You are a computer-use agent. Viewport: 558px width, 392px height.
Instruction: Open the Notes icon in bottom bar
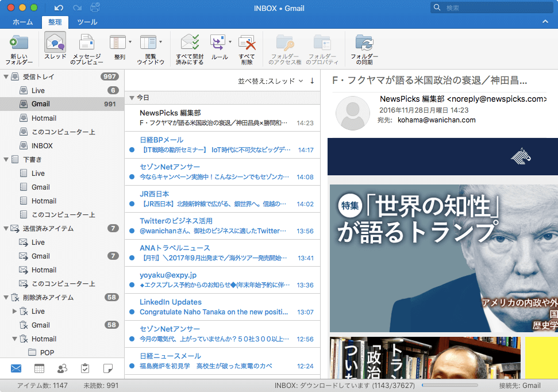tap(107, 368)
